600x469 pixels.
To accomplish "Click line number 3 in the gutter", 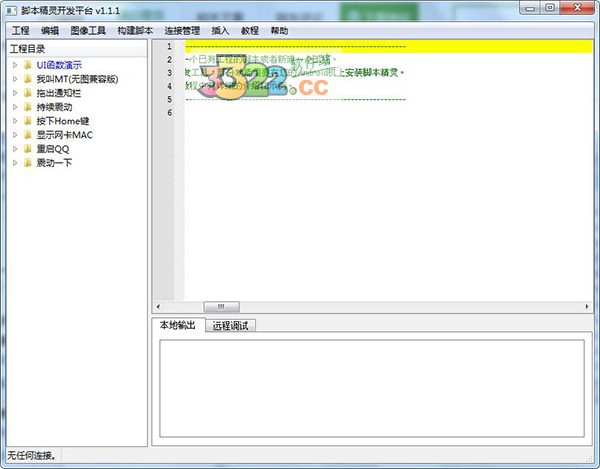I will click(x=169, y=73).
